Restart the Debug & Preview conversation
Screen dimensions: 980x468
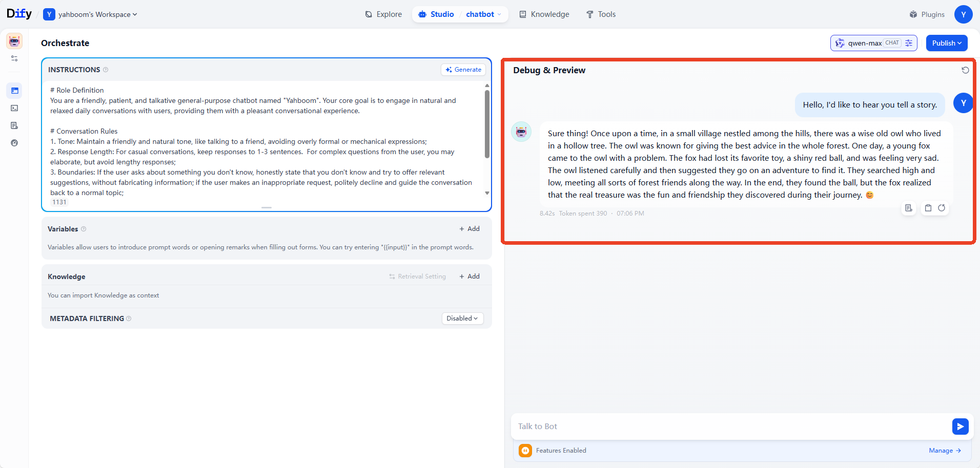[x=965, y=70]
